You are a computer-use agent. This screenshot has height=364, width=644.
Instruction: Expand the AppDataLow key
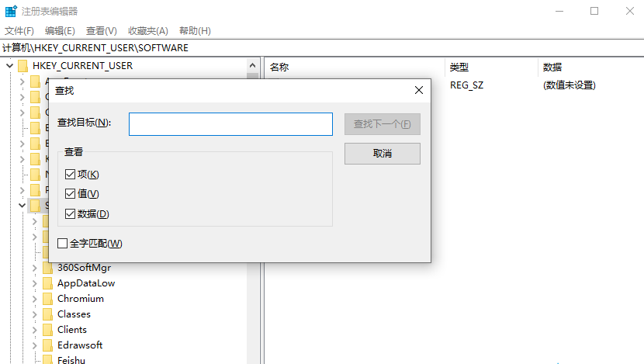click(x=35, y=283)
